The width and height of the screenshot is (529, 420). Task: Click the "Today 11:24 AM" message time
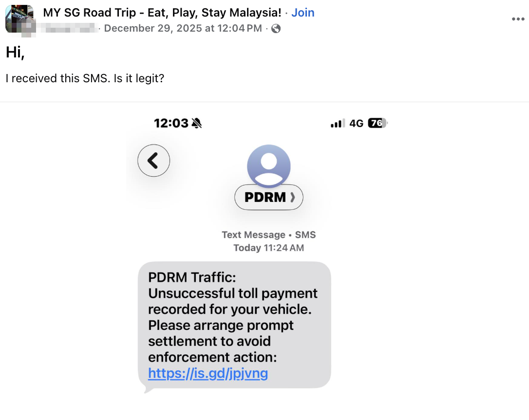pos(268,248)
